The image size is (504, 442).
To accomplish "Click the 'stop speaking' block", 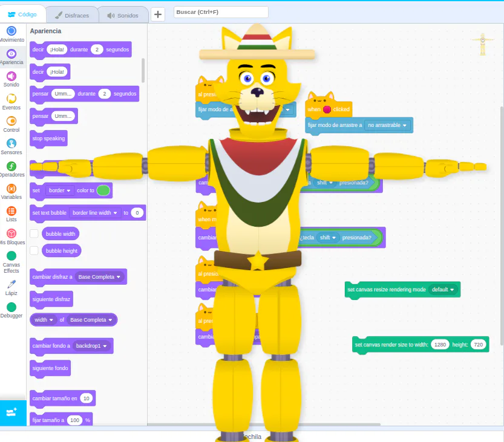I will pyautogui.click(x=48, y=139).
